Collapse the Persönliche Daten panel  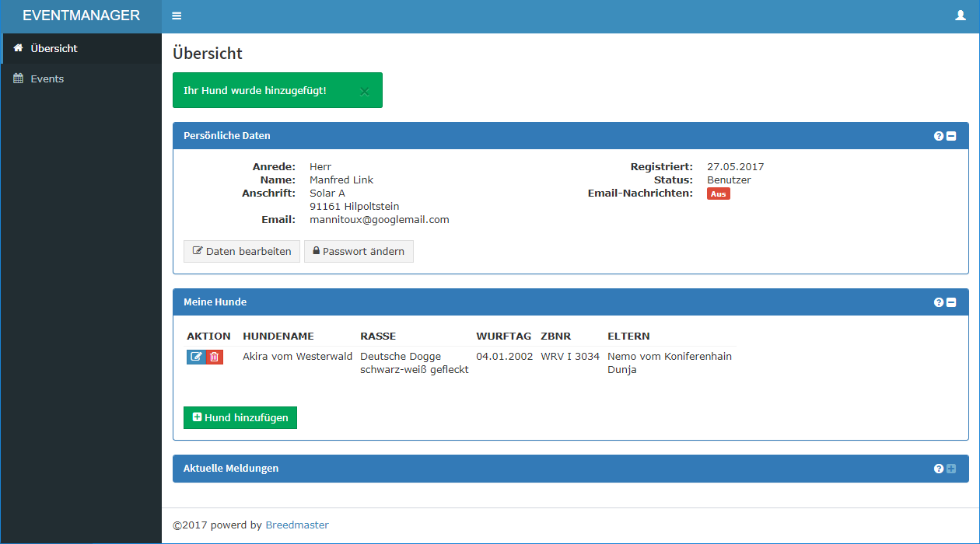pos(951,136)
